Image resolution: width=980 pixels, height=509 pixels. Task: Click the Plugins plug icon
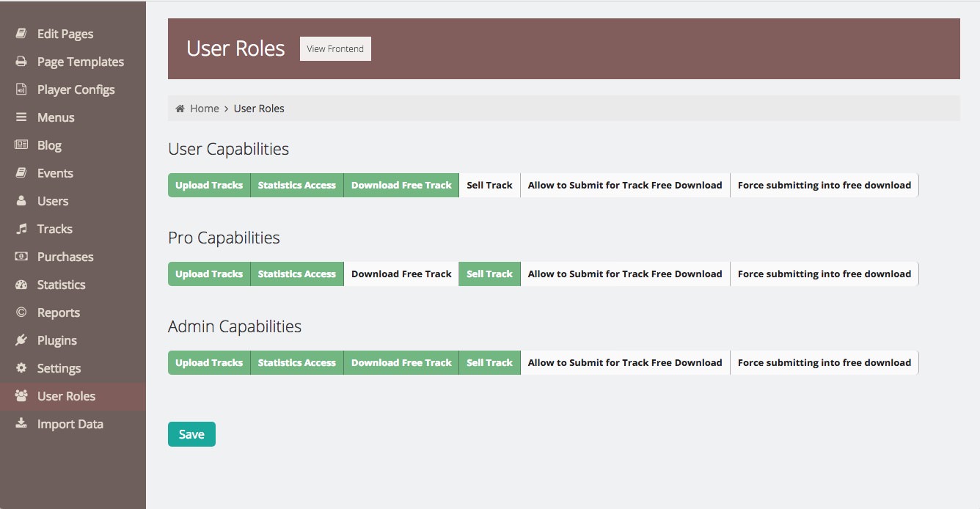coord(21,340)
